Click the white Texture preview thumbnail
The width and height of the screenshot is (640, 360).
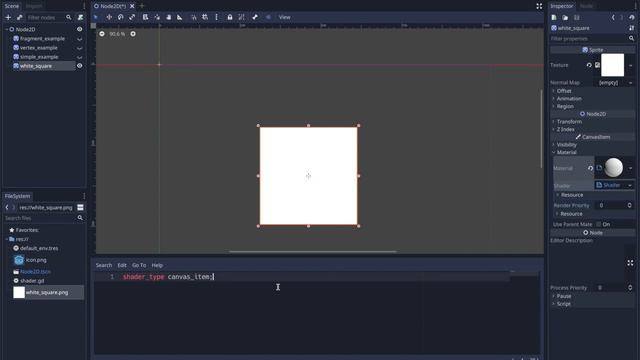click(612, 65)
